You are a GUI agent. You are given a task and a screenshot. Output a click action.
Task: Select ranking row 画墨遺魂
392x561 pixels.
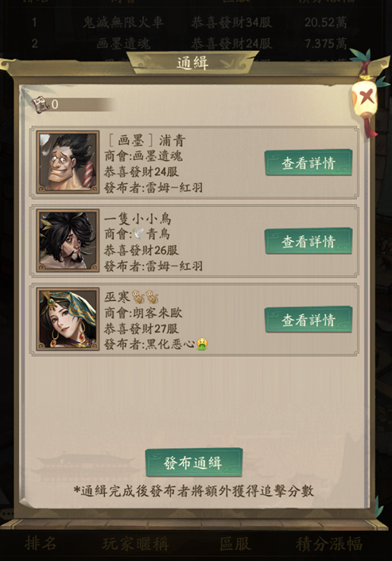[x=189, y=43]
